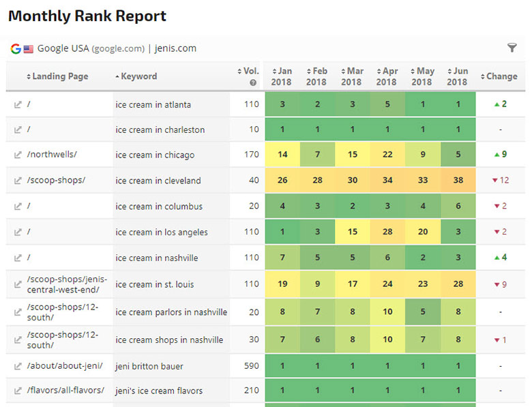This screenshot has height=407, width=532.
Task: Sort table by Landing Page column
Action: tap(57, 76)
